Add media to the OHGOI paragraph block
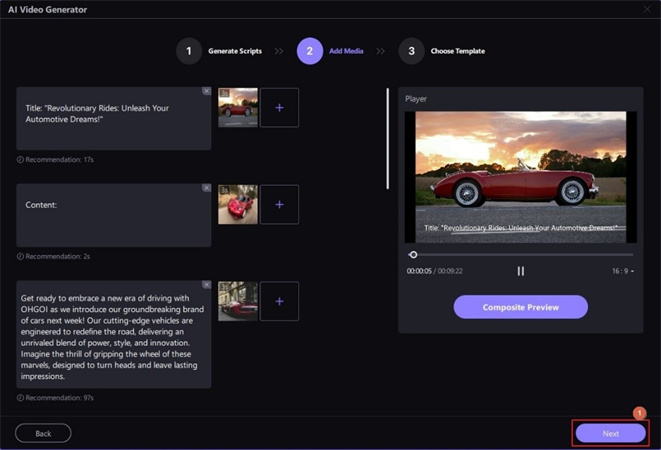This screenshot has width=661, height=450. (279, 301)
